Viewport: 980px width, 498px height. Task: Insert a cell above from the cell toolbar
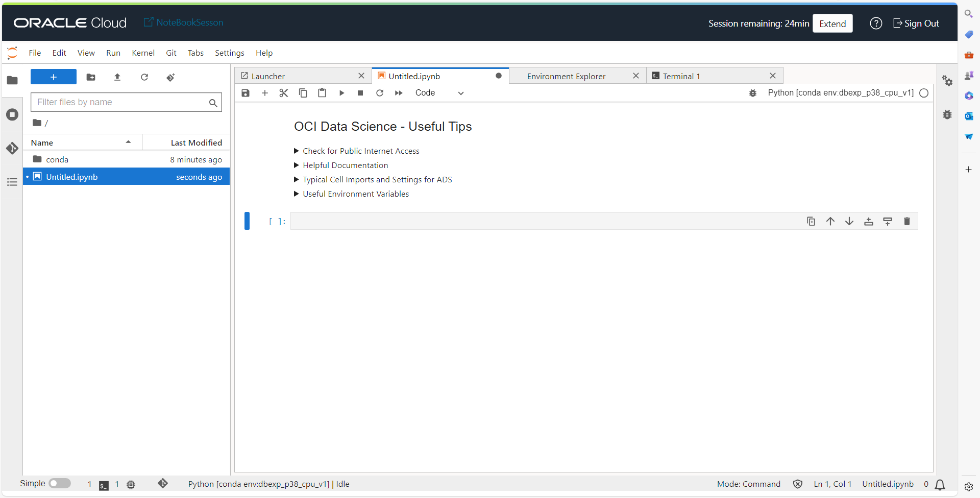tap(869, 221)
